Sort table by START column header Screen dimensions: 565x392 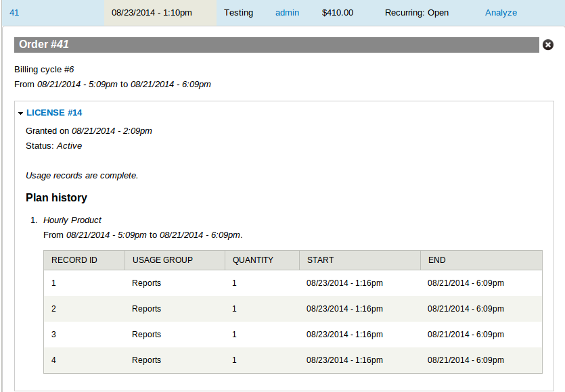317,260
